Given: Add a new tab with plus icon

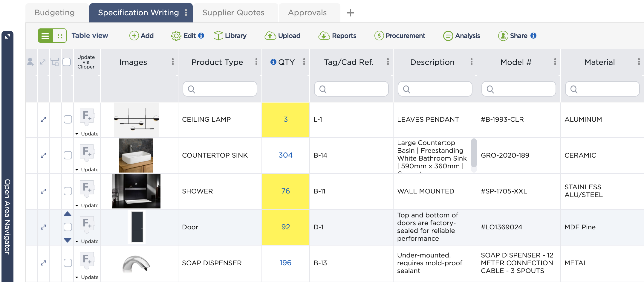Looking at the screenshot, I should (x=351, y=13).
